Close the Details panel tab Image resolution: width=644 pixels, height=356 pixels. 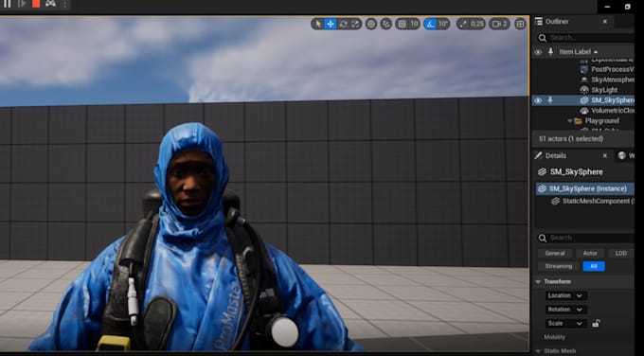tap(604, 155)
